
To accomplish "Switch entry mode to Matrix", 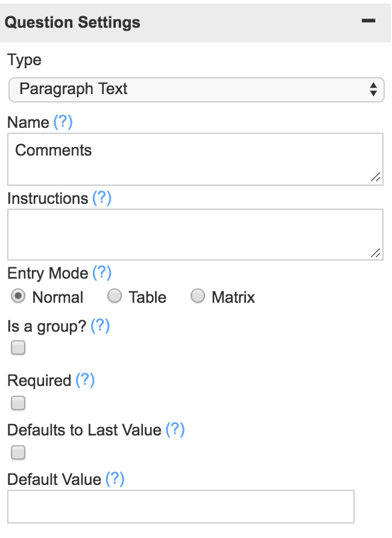I will (x=197, y=296).
